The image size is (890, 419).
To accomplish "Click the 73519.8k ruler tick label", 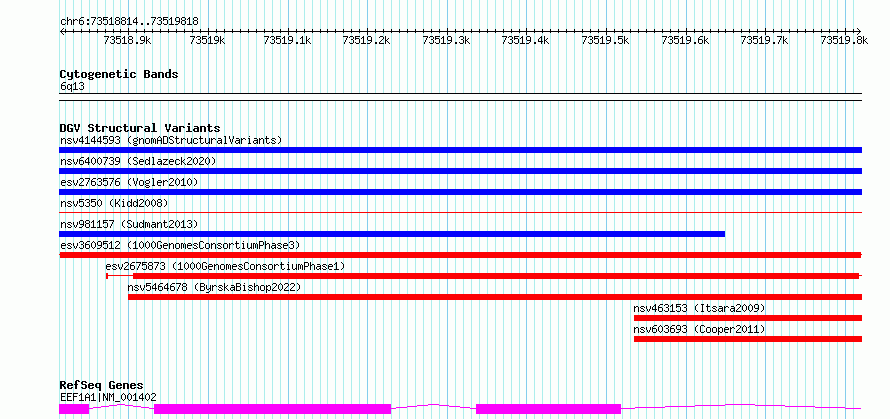I will point(845,40).
